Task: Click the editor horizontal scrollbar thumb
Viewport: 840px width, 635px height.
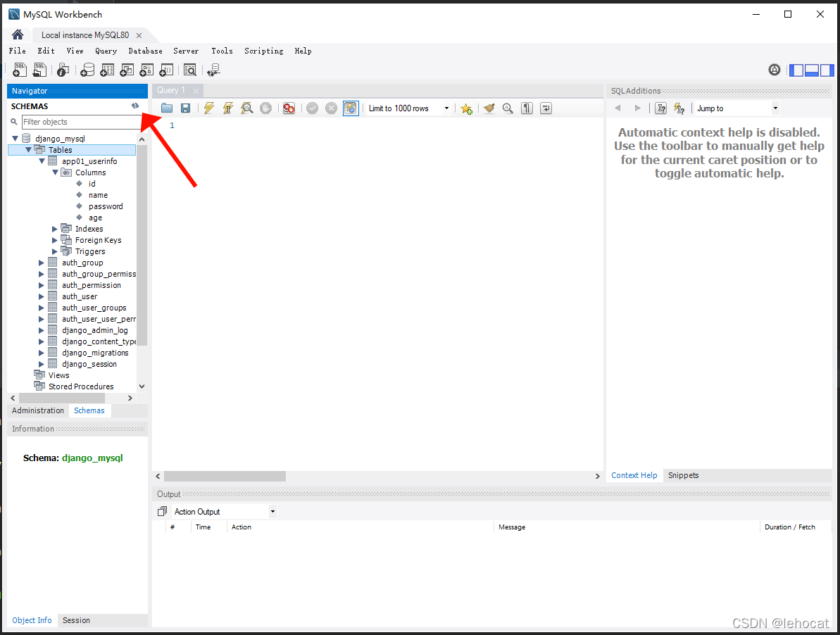Action: click(225, 476)
